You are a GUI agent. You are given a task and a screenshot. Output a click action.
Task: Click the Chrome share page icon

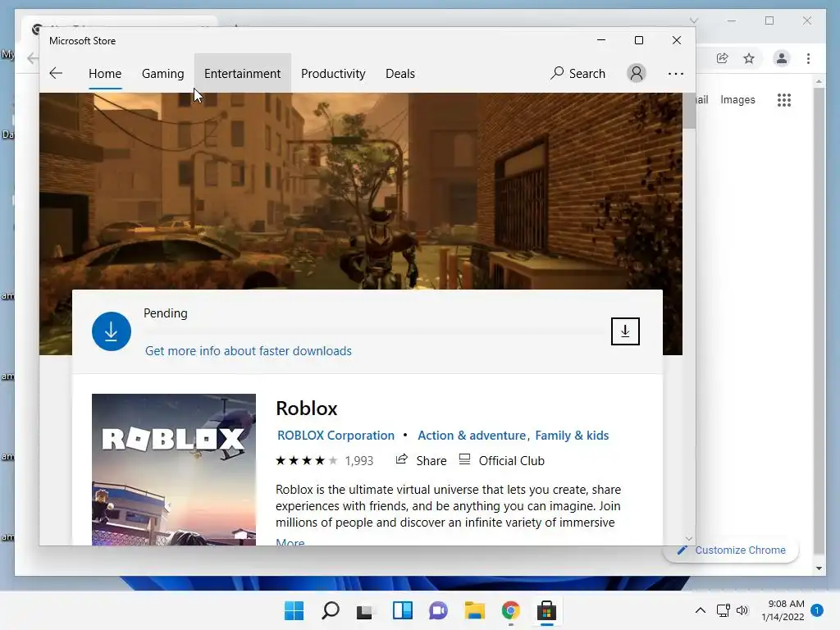[722, 58]
